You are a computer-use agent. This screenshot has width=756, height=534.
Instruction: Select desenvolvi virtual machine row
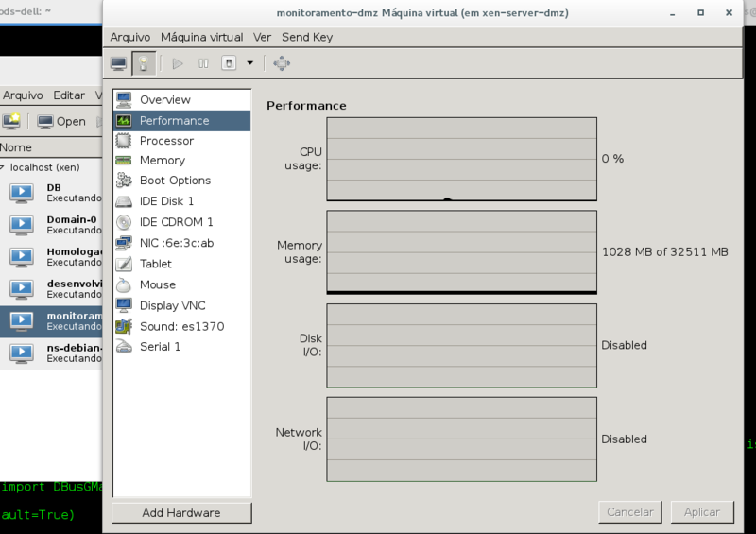pyautogui.click(x=51, y=288)
